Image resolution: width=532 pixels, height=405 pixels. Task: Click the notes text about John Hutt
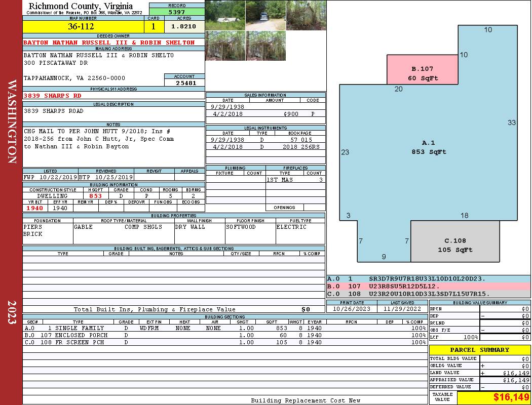(99, 139)
